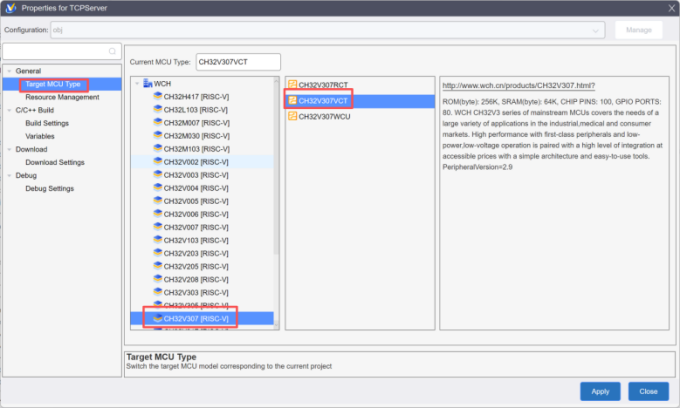Select CH32V006 [RISC-V] series text
681x409 pixels.
coord(196,214)
